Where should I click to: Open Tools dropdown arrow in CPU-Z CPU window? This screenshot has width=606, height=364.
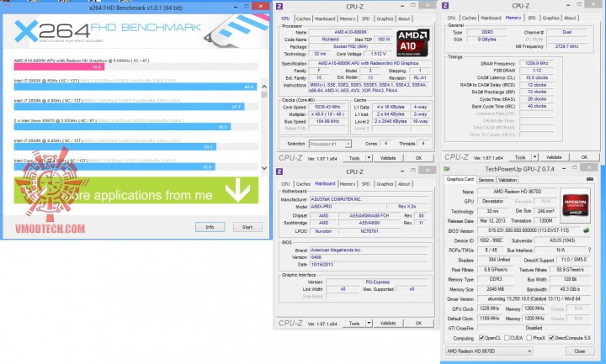369,158
